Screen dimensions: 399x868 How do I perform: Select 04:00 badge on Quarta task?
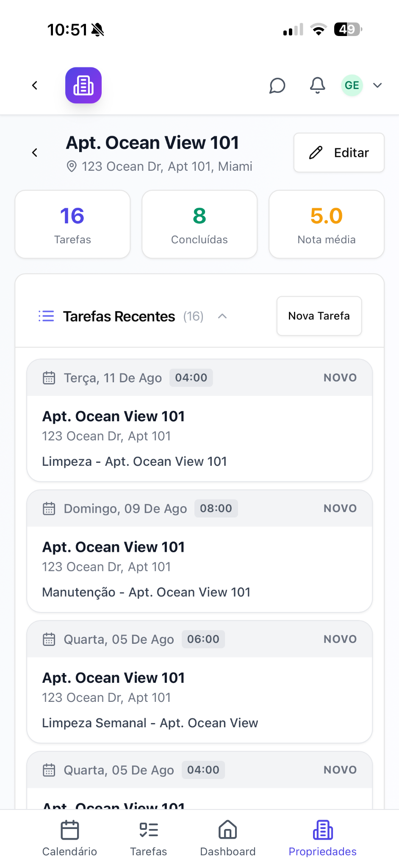(x=203, y=770)
